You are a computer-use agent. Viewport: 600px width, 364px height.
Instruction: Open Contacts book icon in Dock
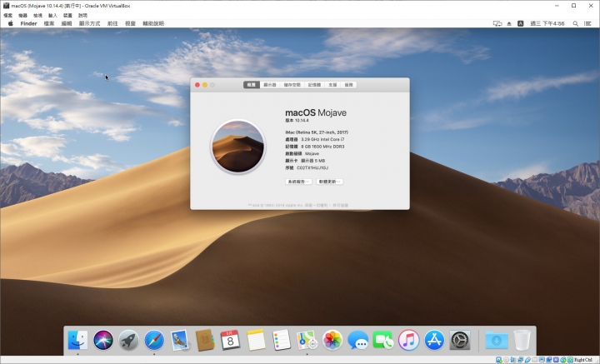click(205, 340)
